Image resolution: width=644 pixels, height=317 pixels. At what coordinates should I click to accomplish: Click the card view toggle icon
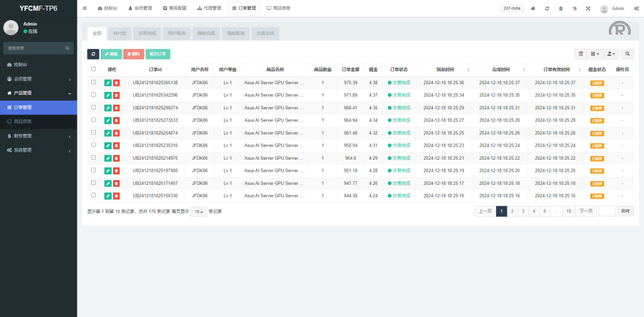point(580,55)
